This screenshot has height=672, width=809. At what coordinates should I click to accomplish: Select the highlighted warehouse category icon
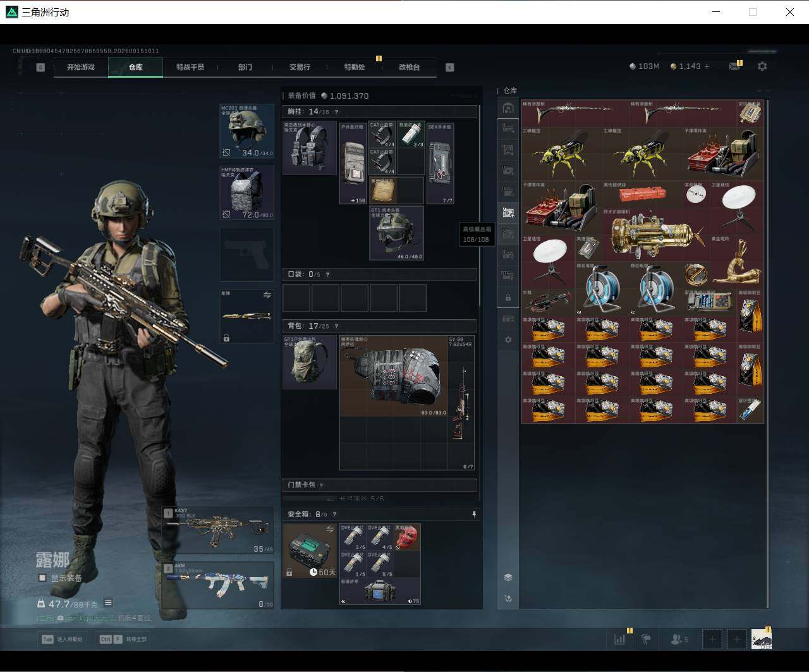[508, 212]
